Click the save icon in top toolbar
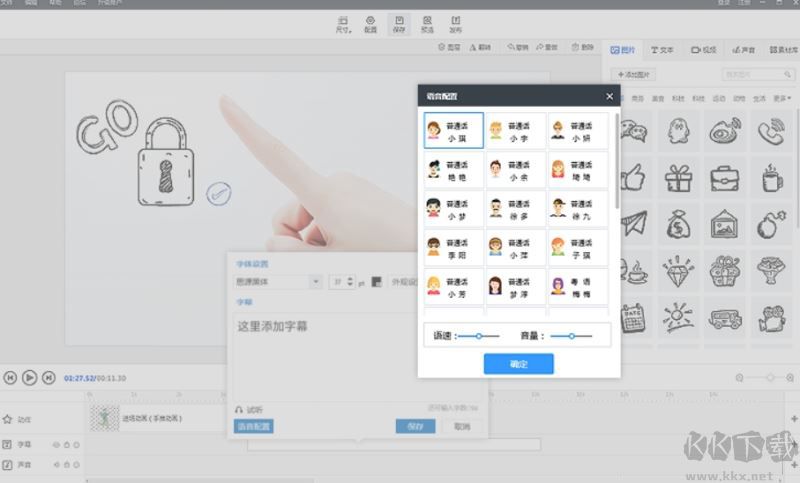 pyautogui.click(x=399, y=24)
